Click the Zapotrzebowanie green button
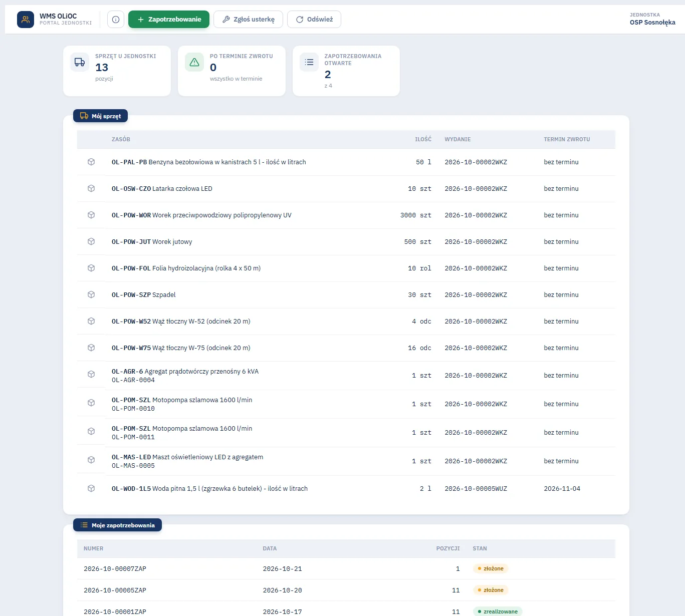This screenshot has height=616, width=685. click(x=169, y=20)
